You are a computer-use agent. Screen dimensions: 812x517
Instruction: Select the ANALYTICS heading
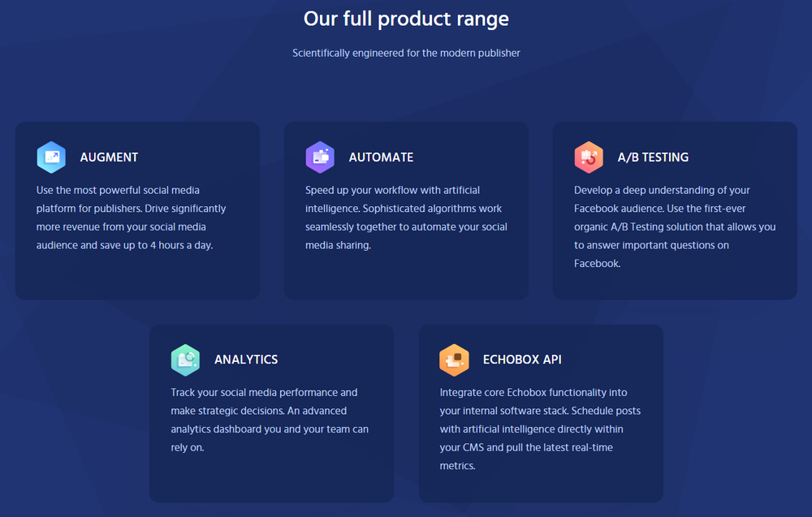(246, 360)
